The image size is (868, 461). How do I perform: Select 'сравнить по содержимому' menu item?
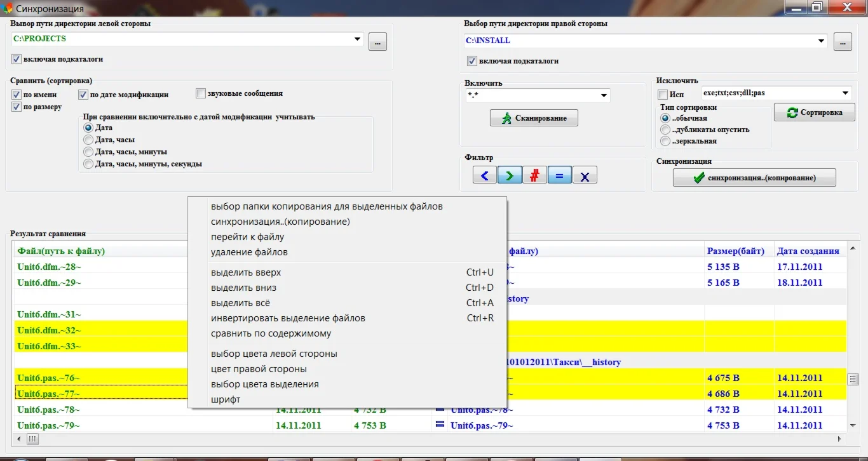(x=271, y=333)
